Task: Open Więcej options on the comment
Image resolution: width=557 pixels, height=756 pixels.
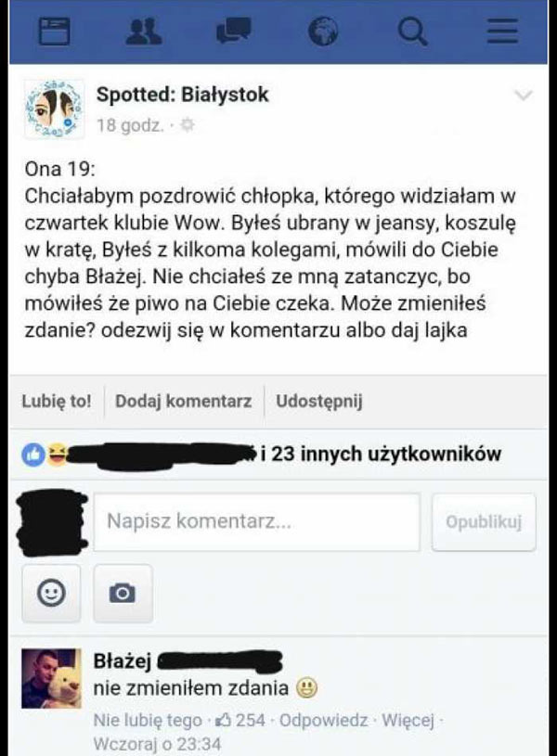Action: (x=408, y=721)
